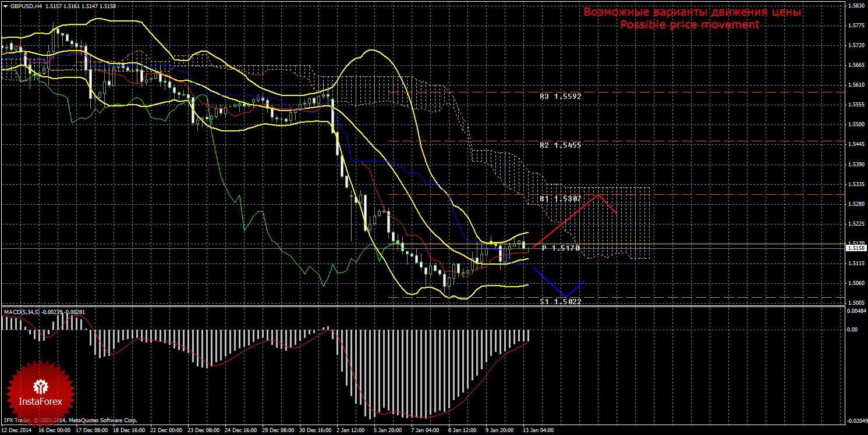Viewport: 868px width, 435px height.
Task: Click the '16 Dec 00:00' time axis label
Action: click(x=54, y=430)
